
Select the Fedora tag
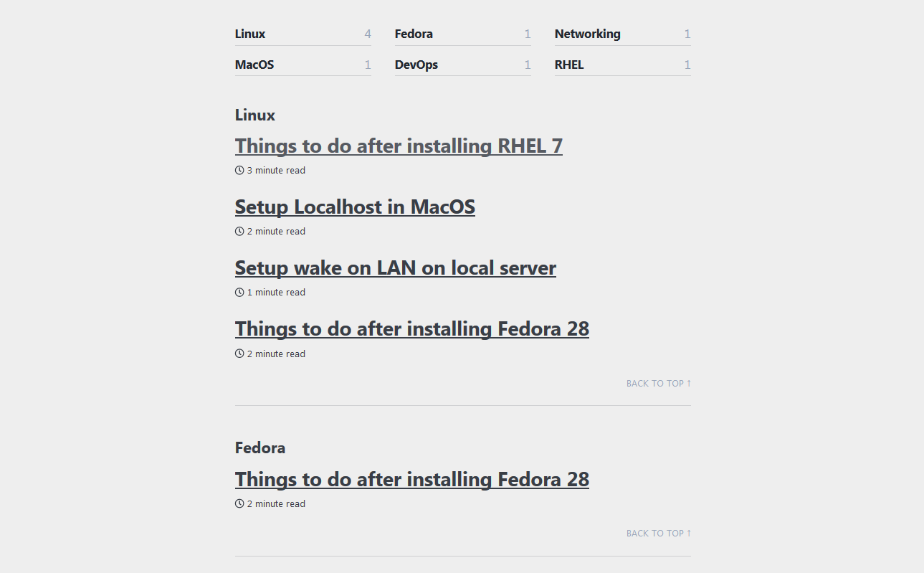[414, 34]
